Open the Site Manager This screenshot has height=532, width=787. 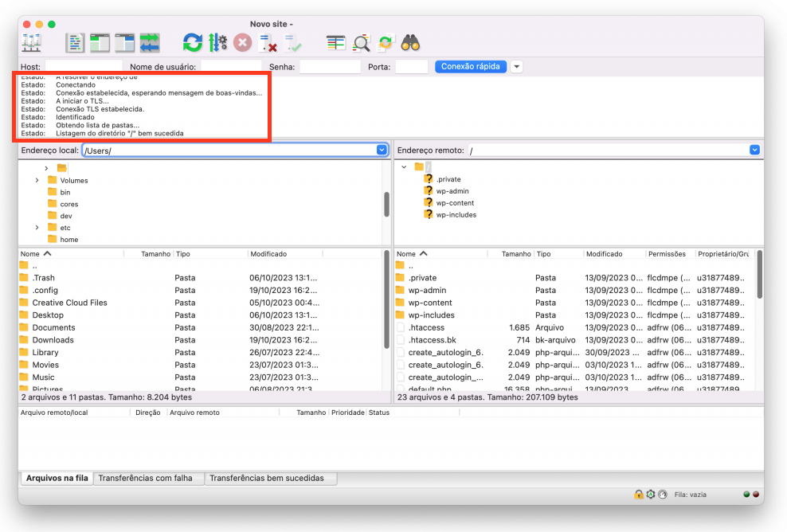pyautogui.click(x=31, y=42)
